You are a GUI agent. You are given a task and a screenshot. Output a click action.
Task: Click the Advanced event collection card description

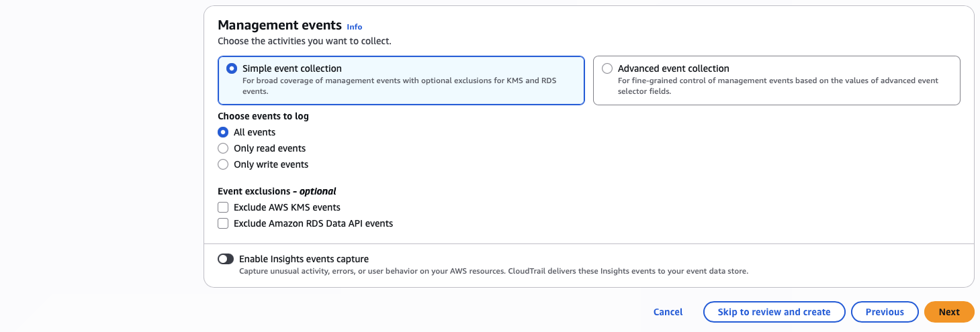tap(778, 86)
